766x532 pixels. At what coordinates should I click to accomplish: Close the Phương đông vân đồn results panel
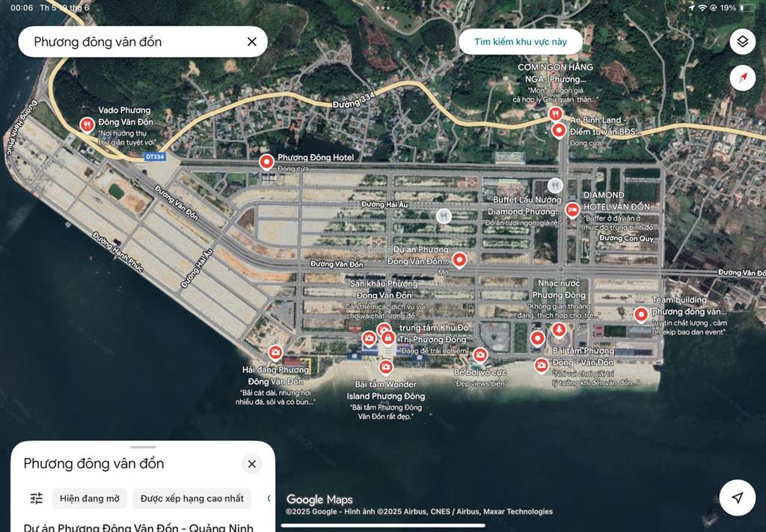pos(251,464)
